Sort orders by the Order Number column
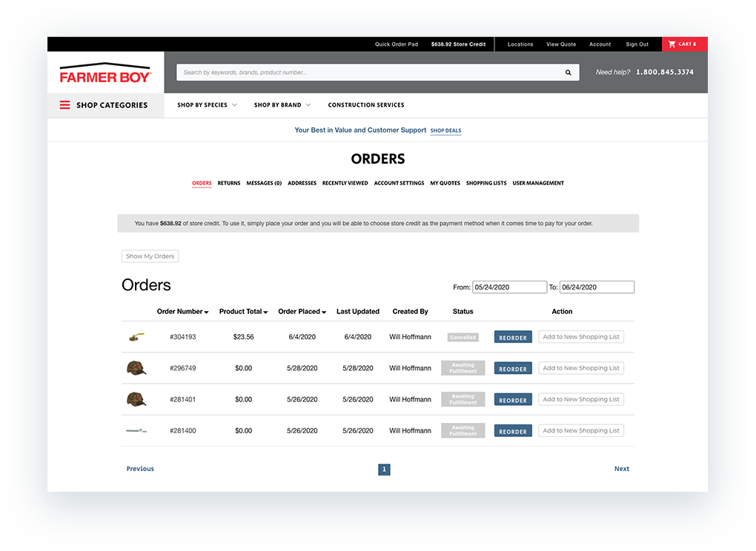756x551 pixels. (x=182, y=311)
